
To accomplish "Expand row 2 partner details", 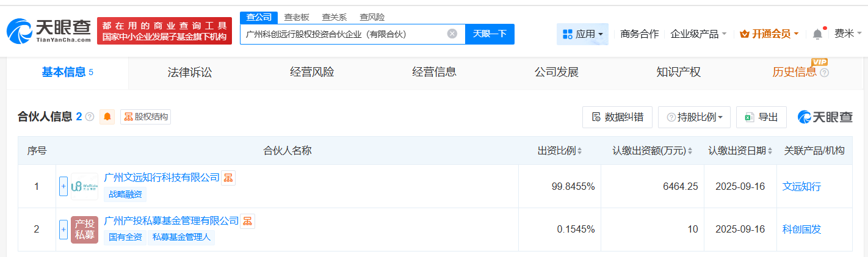I will tap(63, 230).
